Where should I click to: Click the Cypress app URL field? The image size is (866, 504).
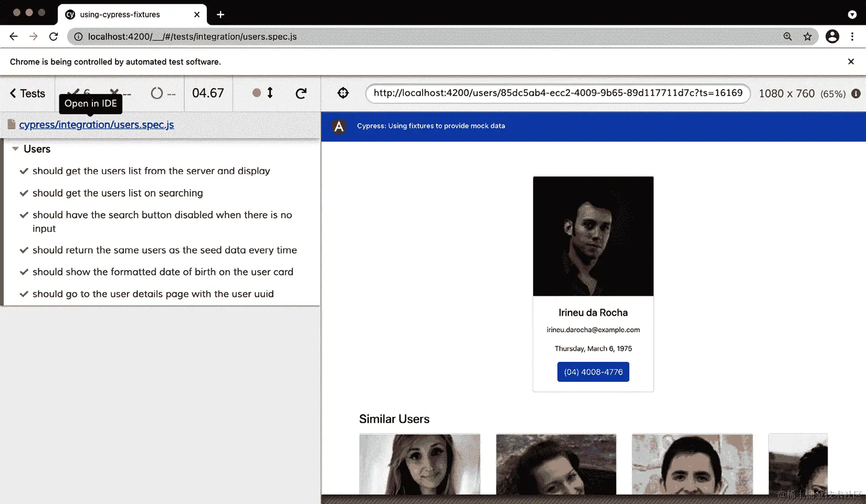click(x=558, y=93)
